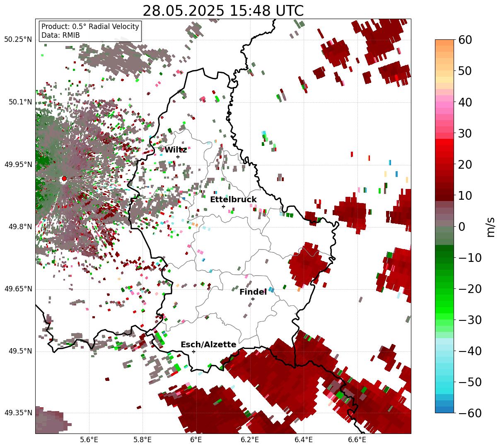Click the 49.8°N latitude tick label
This screenshot has height=448, width=500.
click(20, 227)
